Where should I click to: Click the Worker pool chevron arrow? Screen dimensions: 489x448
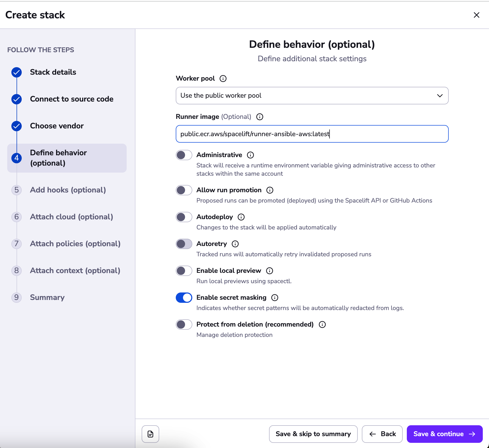click(440, 96)
